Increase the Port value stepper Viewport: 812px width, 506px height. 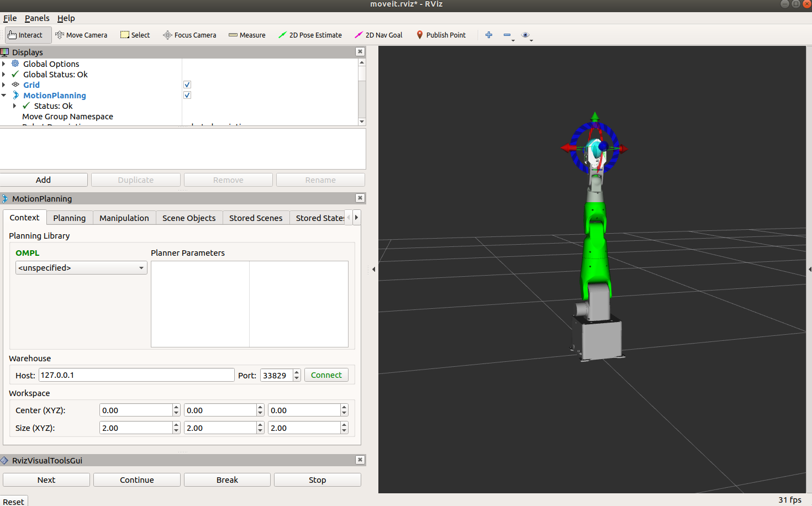pyautogui.click(x=297, y=372)
